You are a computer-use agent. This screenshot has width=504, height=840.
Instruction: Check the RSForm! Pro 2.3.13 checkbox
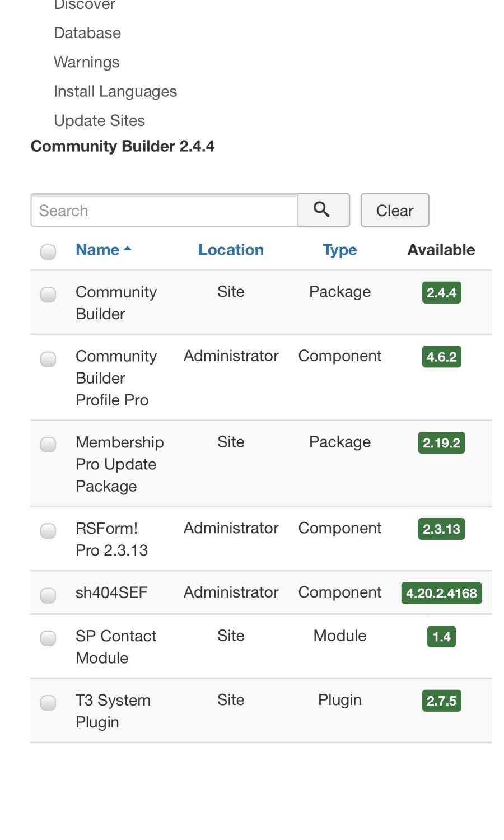coord(48,530)
